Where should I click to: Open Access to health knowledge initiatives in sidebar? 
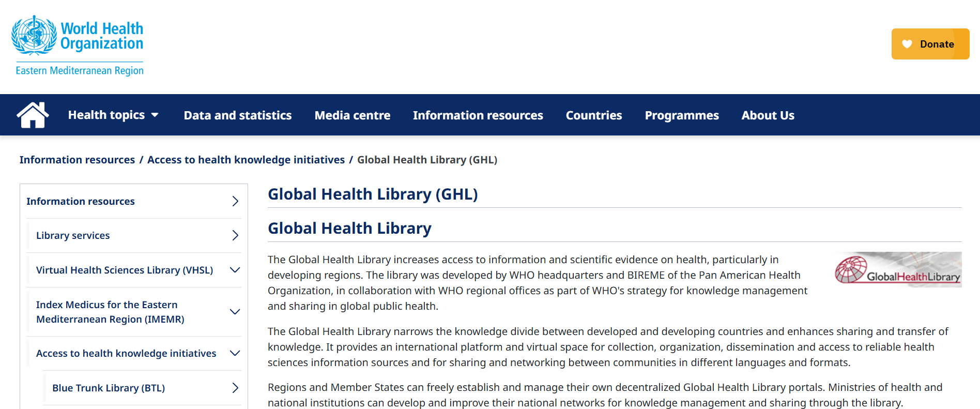(x=126, y=353)
